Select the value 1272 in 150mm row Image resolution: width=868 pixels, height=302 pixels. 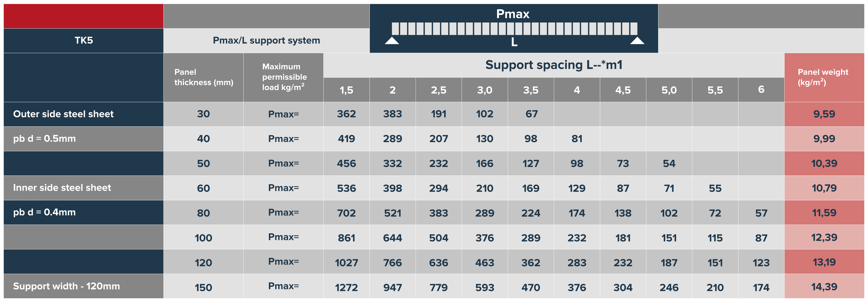coord(346,288)
